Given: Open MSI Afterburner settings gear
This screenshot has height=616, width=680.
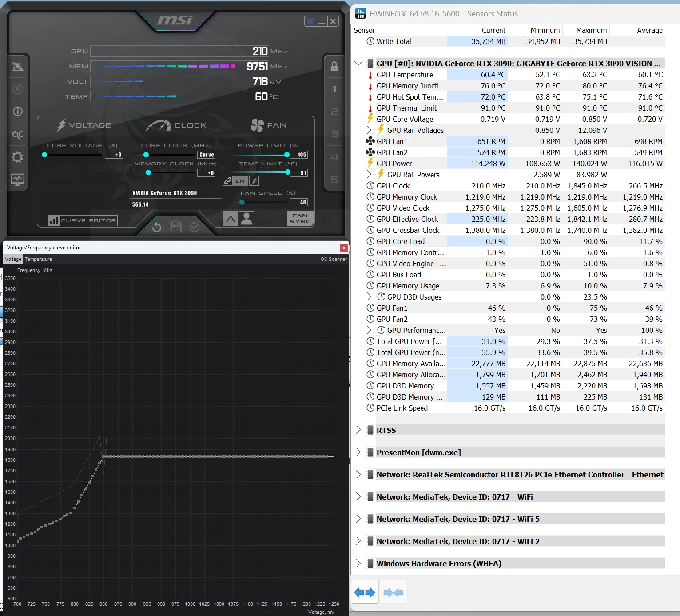Looking at the screenshot, I should pyautogui.click(x=18, y=157).
